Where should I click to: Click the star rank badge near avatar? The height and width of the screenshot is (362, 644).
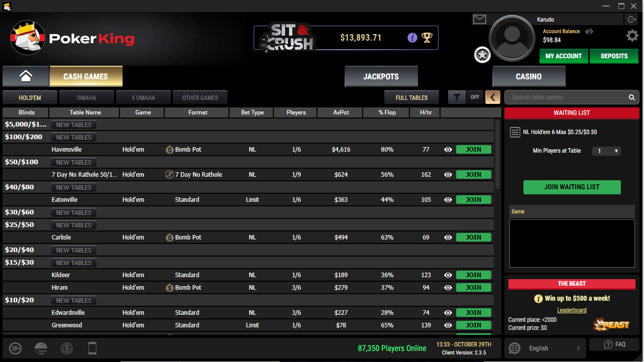[x=482, y=55]
